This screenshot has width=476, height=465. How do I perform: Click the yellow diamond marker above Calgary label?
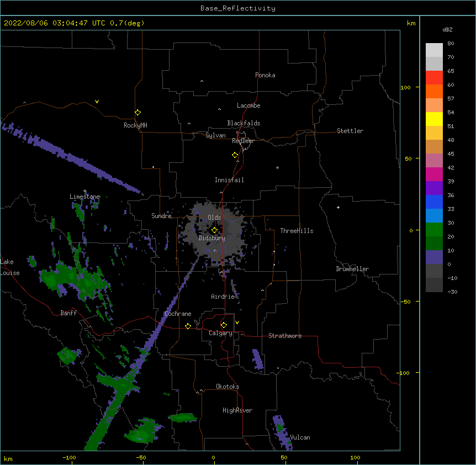224,325
